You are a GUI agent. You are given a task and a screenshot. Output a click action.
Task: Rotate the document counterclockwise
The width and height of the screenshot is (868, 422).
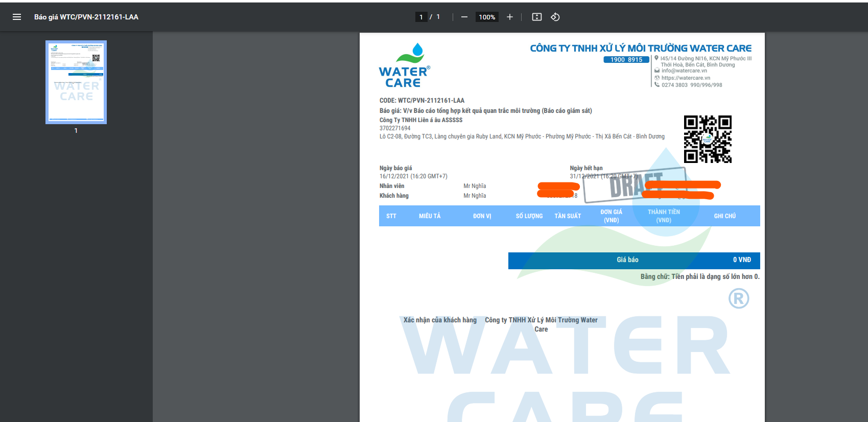555,17
